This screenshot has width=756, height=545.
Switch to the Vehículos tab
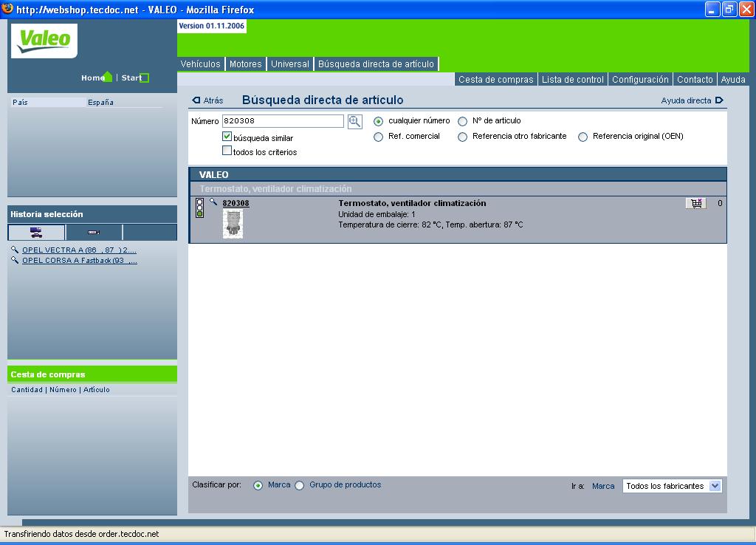201,64
